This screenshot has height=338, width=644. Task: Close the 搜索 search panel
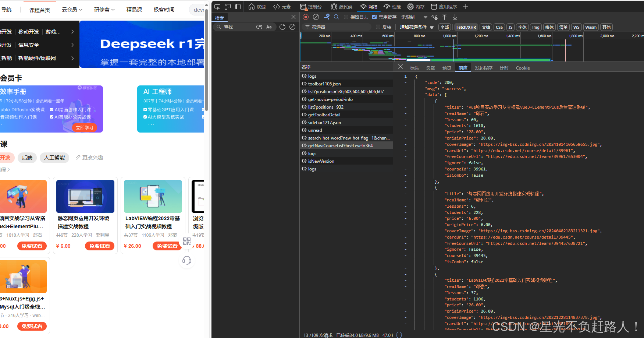pos(293,17)
